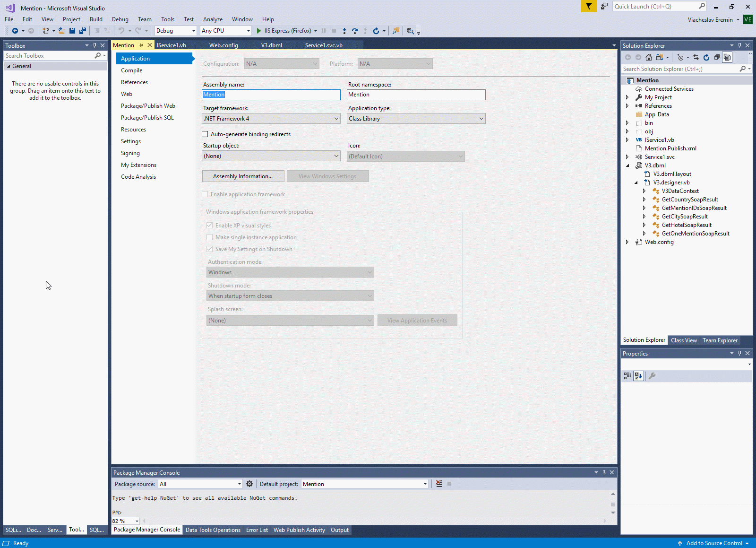Switch to the IService1.vb tab
Image resolution: width=756 pixels, height=548 pixels.
tap(172, 45)
